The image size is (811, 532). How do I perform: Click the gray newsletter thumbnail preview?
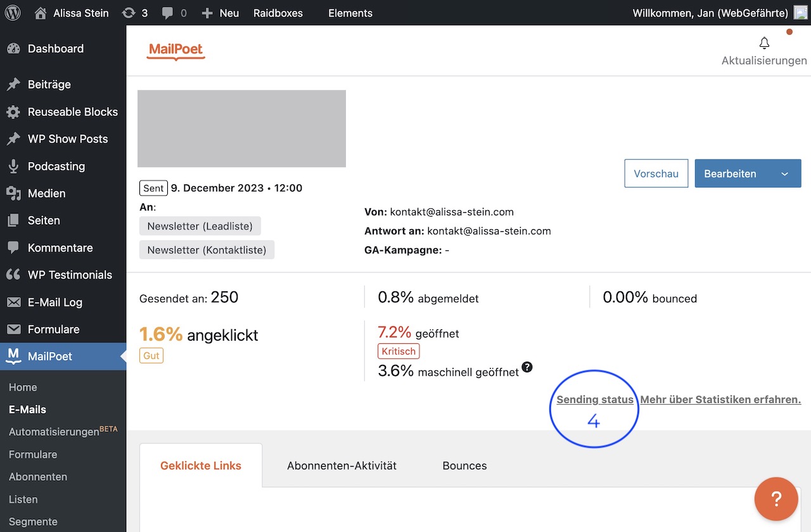241,129
